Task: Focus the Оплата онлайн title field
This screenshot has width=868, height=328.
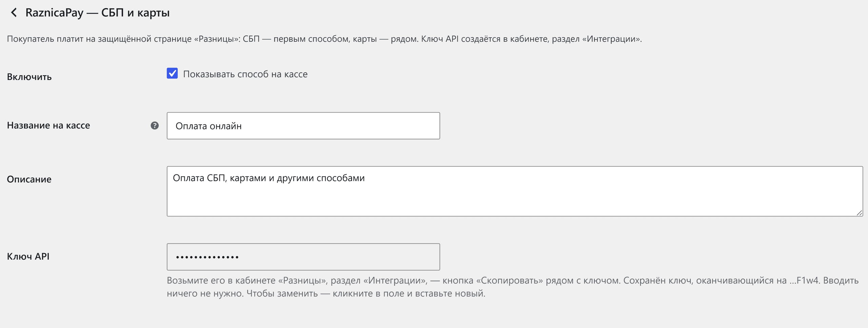Action: click(x=303, y=126)
